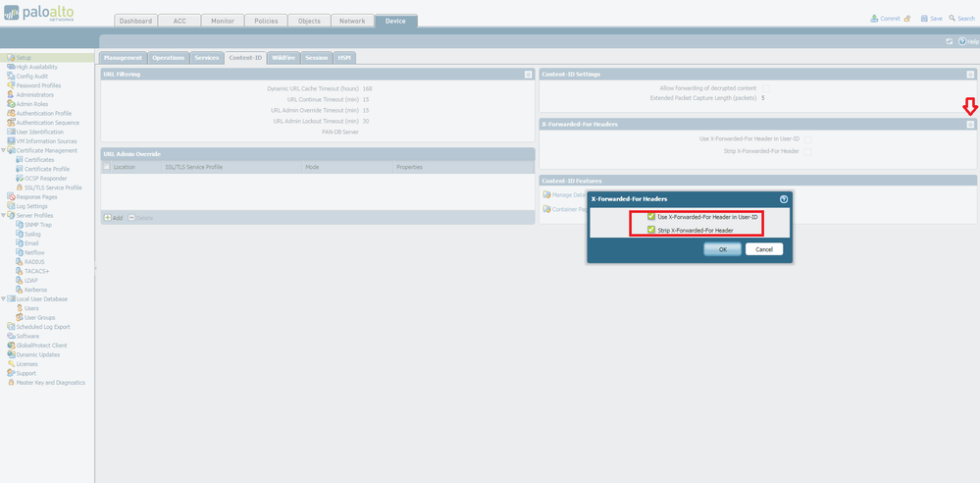Click Save in the top bar

tap(931, 19)
